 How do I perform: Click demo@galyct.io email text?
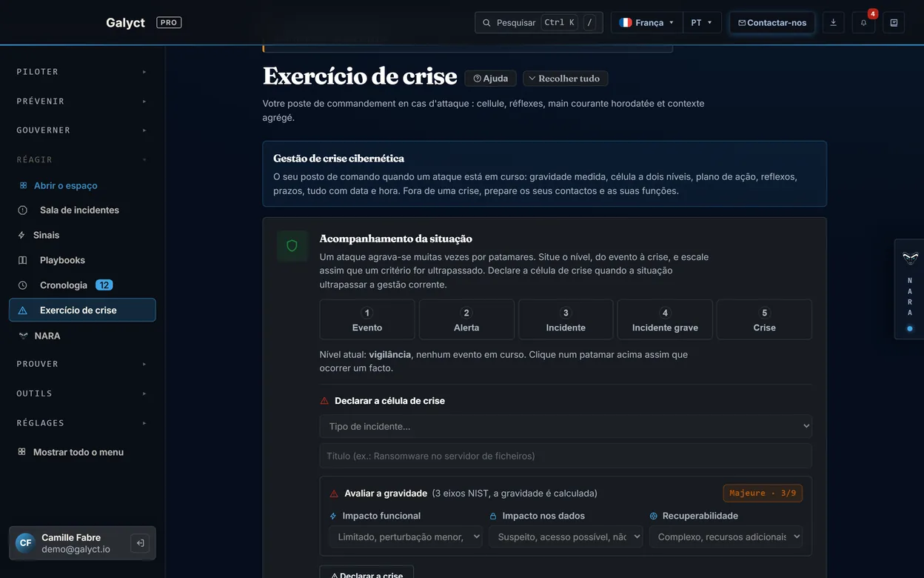[76, 549]
